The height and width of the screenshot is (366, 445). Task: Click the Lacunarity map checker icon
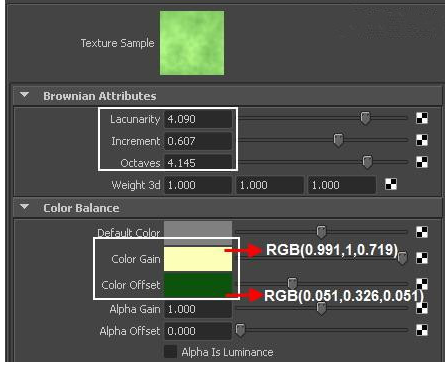[422, 118]
